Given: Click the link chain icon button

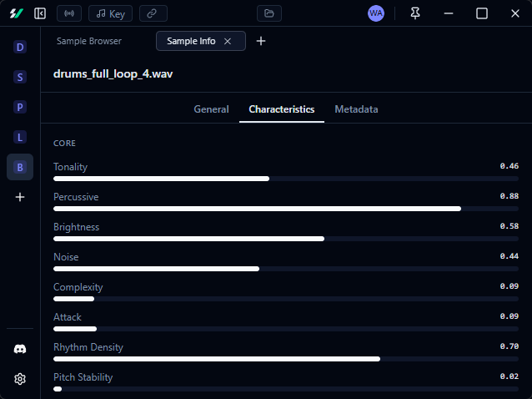Looking at the screenshot, I should click(153, 13).
